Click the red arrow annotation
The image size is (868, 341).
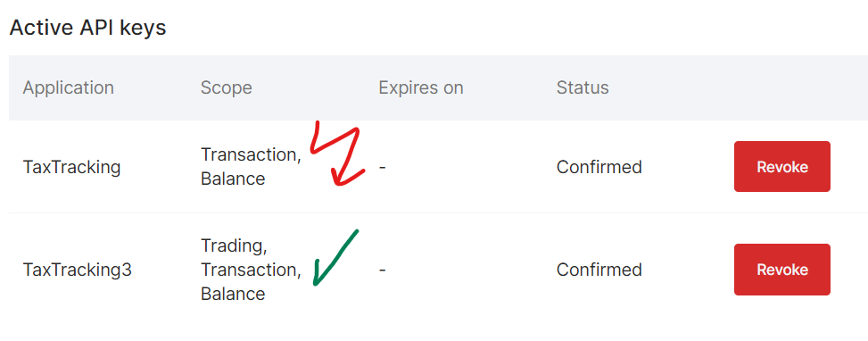point(338,154)
